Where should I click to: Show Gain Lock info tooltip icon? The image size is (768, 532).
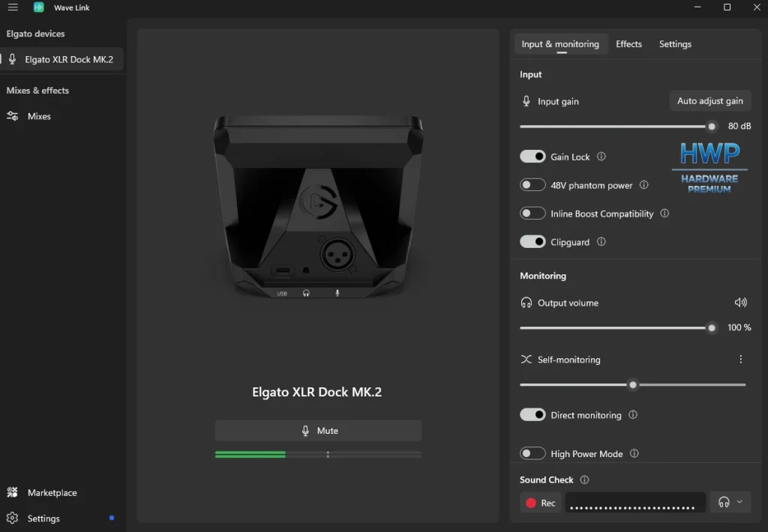click(x=601, y=157)
